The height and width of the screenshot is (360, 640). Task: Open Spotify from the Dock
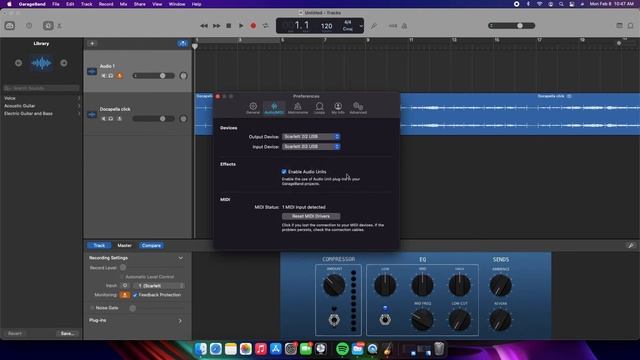click(x=342, y=349)
